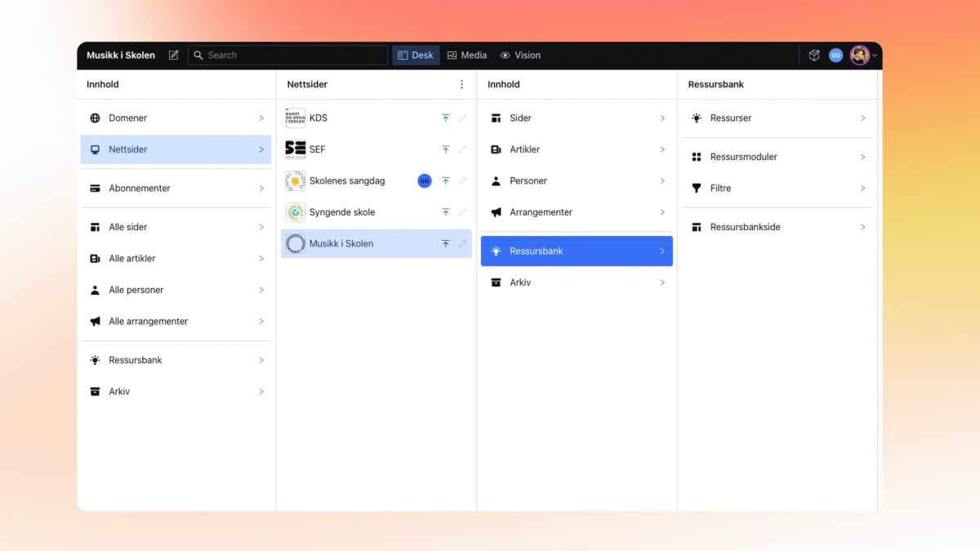Switch to the Media tab
Image resolution: width=980 pixels, height=551 pixels.
[x=467, y=56]
